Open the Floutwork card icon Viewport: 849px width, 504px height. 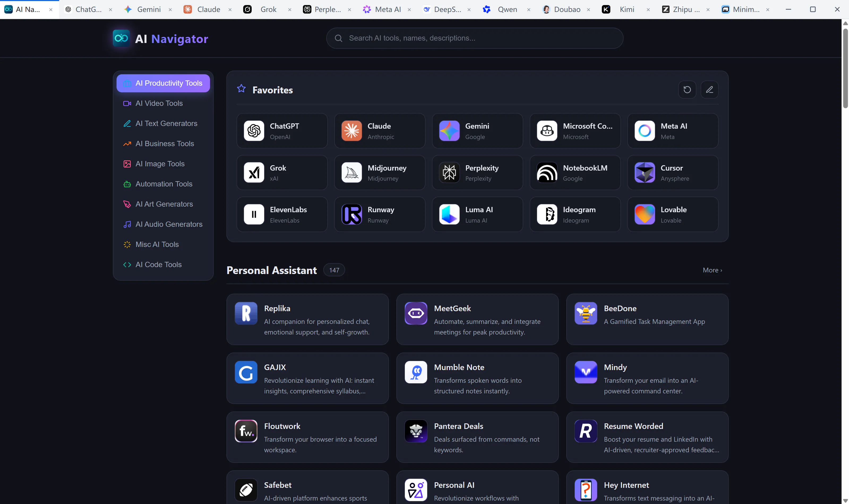pos(246,431)
